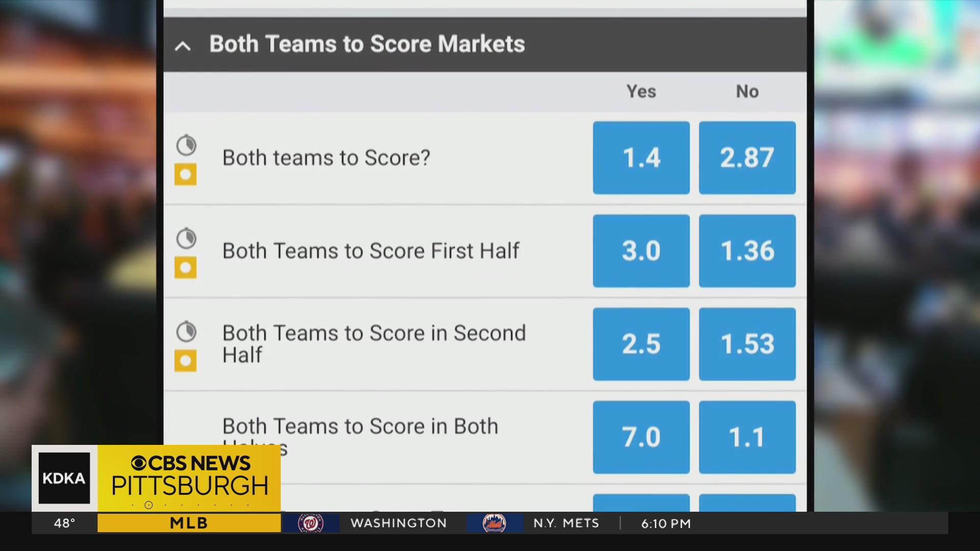The width and height of the screenshot is (980, 551).
Task: Click the yellow square icon beside First Half market
Action: [185, 267]
